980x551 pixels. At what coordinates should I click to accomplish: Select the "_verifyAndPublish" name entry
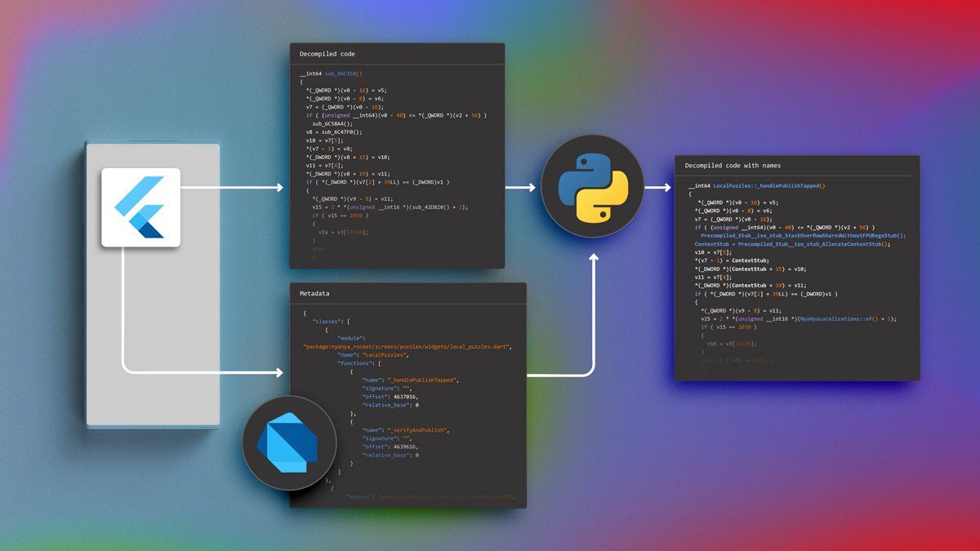(406, 430)
